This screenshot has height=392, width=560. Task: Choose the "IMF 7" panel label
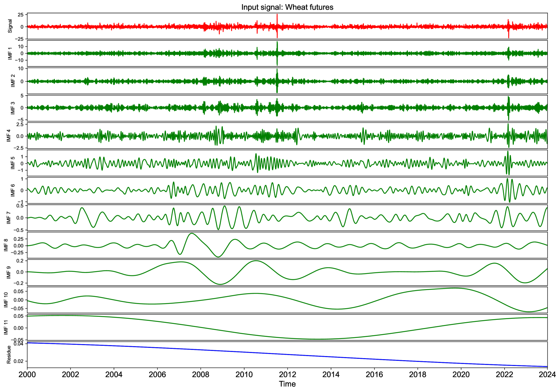coord(9,218)
